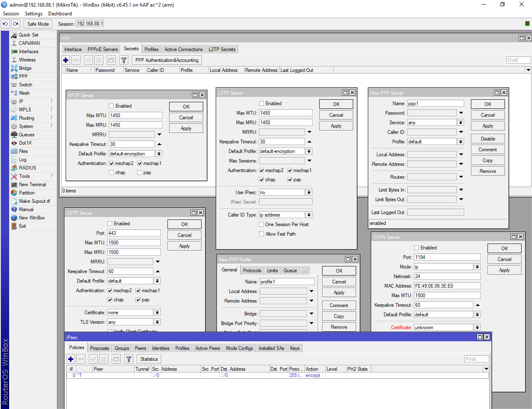Click PPP Authentication&Accounting button
Image resolution: width=532 pixels, height=409 pixels.
pos(167,60)
